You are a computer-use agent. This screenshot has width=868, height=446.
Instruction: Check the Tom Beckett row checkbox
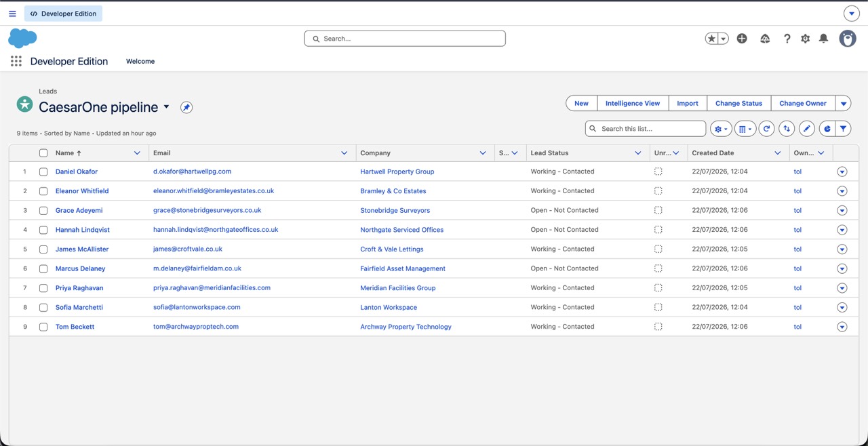43,327
